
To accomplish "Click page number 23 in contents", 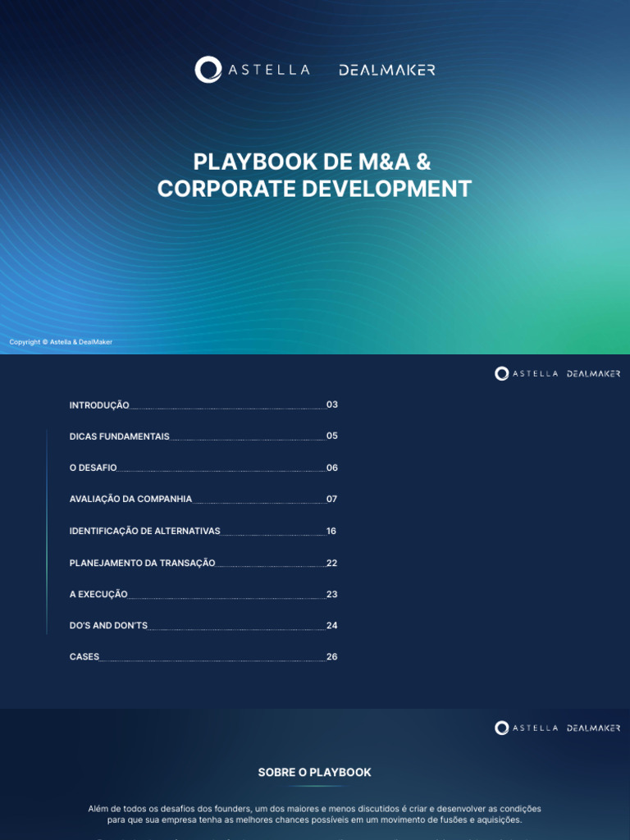I will point(332,594).
